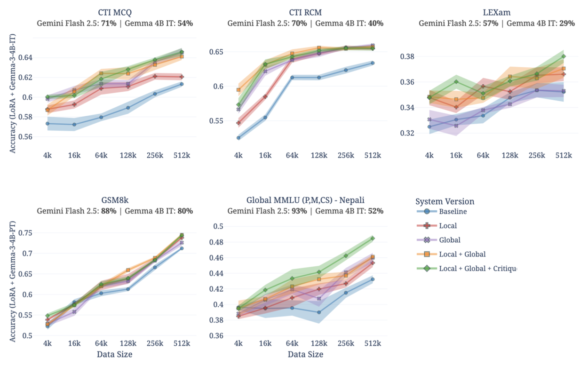Hide the Global series via its legend label

449,240
